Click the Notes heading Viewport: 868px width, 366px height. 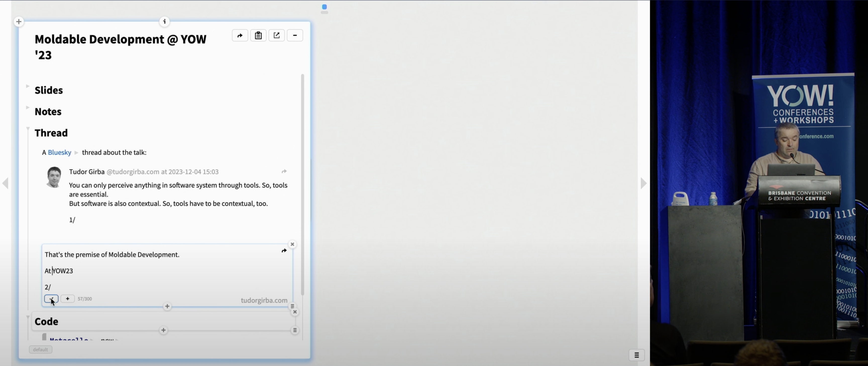pos(48,111)
